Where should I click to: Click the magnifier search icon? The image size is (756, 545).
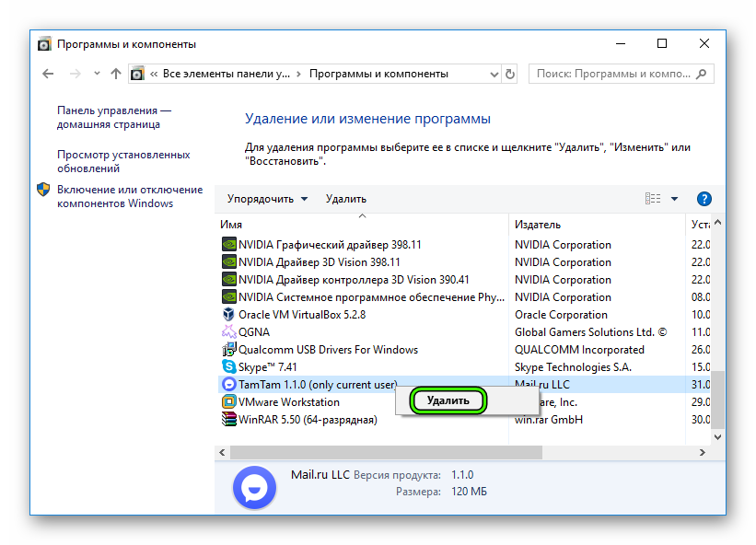pos(702,74)
